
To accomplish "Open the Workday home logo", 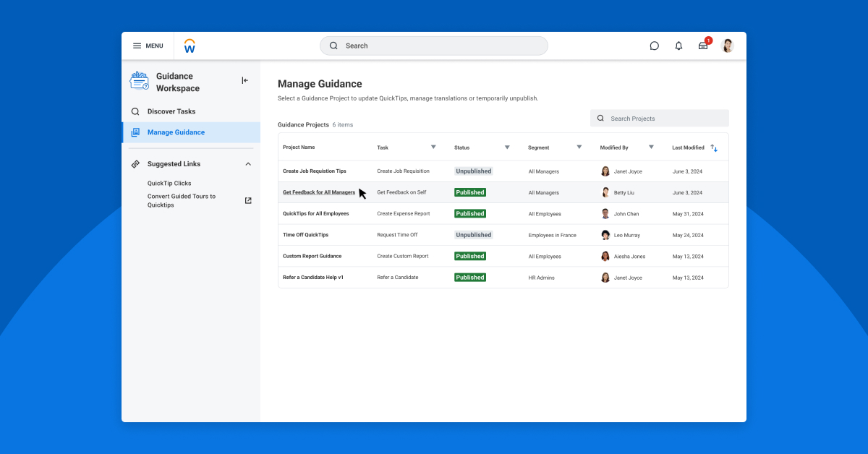I will click(x=190, y=45).
